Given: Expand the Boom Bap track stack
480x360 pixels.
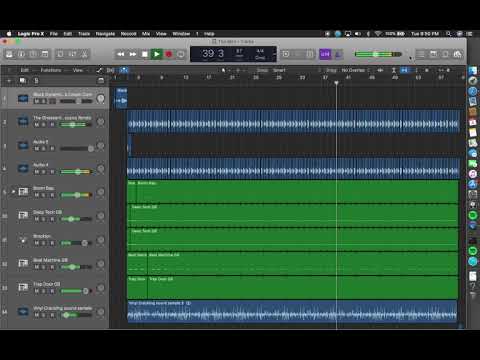Looking at the screenshot, I should 13,191.
